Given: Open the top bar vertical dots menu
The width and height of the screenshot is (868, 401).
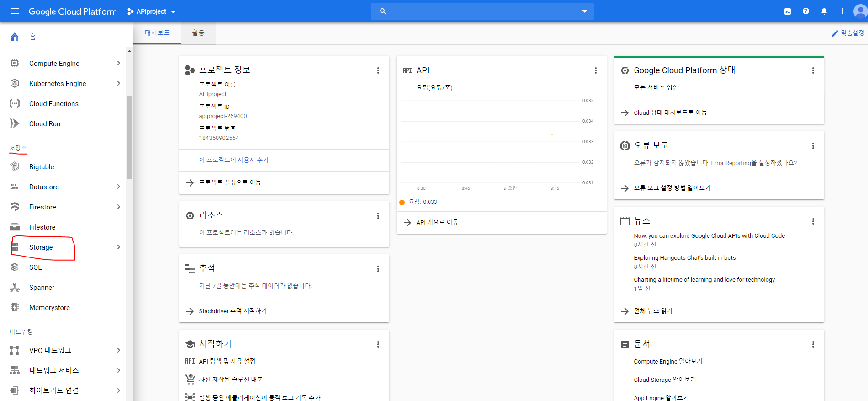Looking at the screenshot, I should tap(842, 11).
